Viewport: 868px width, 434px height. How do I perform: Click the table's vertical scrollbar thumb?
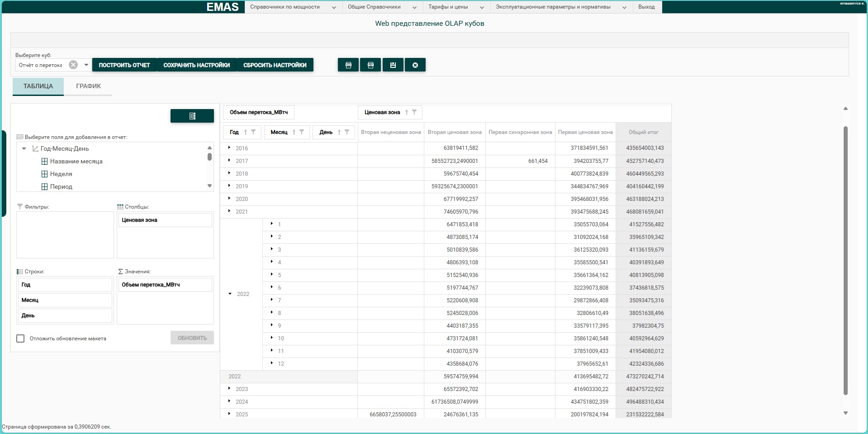point(845,260)
